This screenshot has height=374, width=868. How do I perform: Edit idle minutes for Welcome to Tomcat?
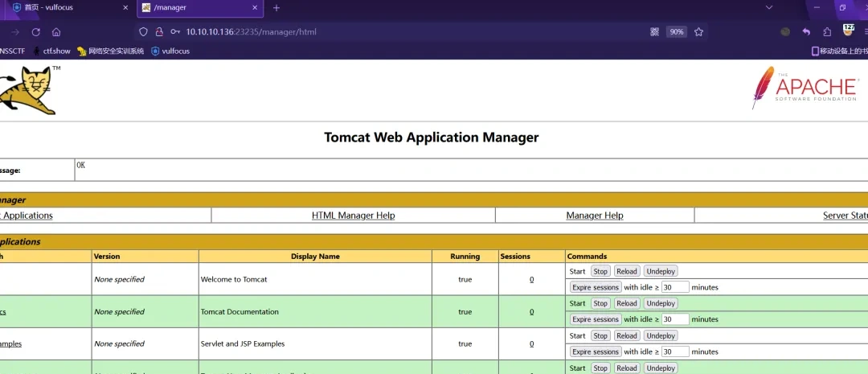tap(675, 288)
